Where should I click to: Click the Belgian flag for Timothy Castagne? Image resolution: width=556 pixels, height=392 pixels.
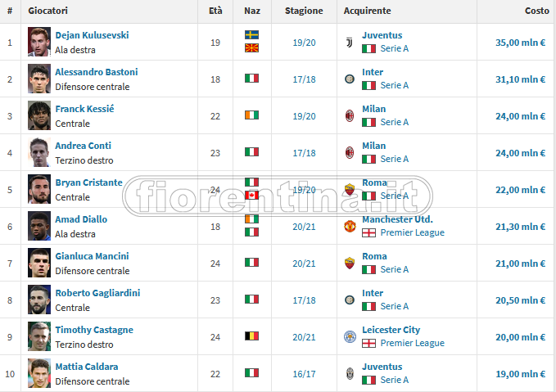click(x=251, y=336)
